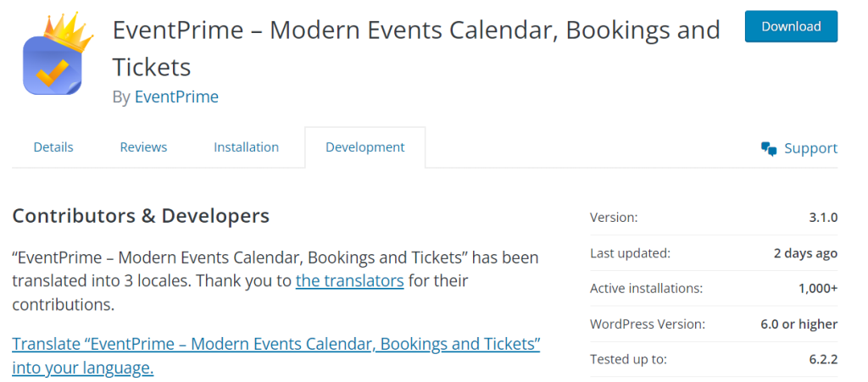
Task: Click the 'Tested up to' 6.2.2 value
Action: (x=822, y=360)
